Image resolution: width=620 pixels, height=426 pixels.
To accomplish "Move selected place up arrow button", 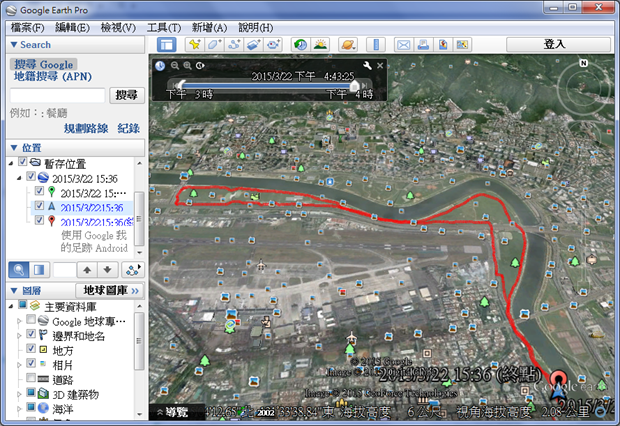I will (x=87, y=270).
